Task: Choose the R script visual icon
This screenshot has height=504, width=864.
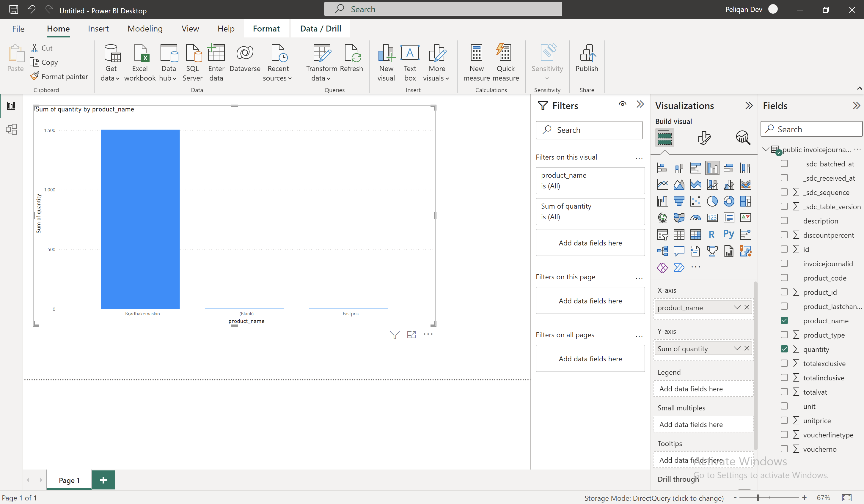Action: (x=712, y=234)
